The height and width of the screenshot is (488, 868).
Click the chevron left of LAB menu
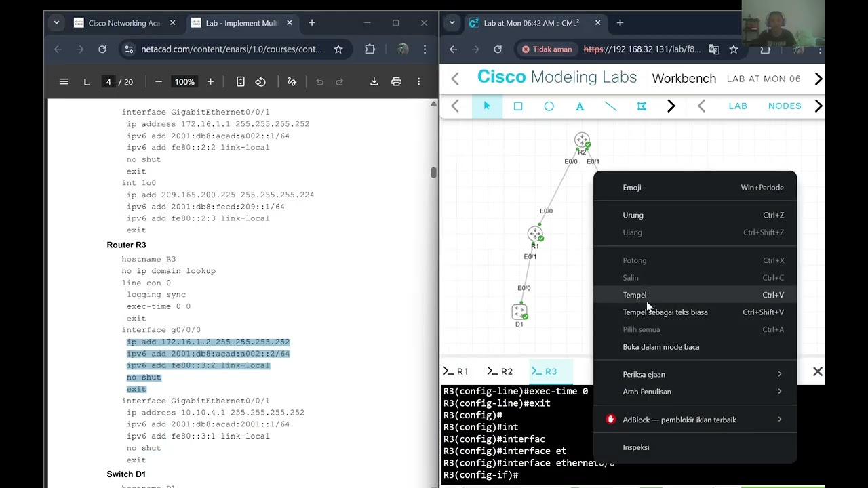point(701,106)
